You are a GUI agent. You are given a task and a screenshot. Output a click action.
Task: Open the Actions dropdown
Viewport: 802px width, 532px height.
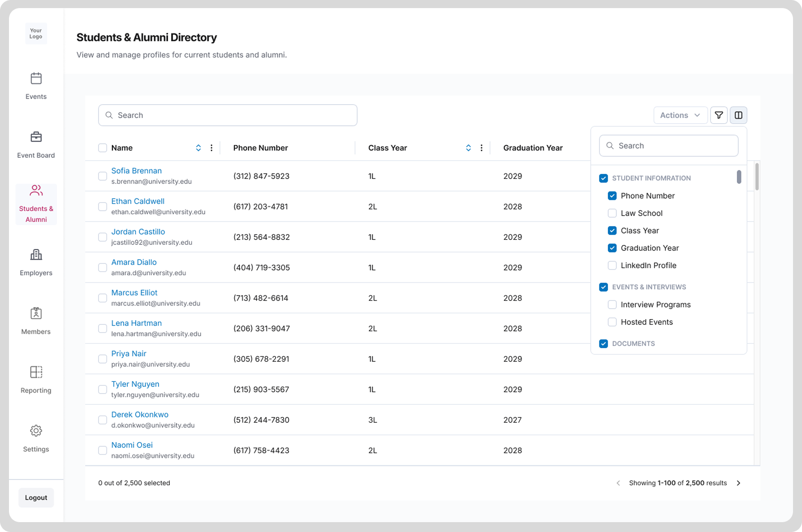click(x=680, y=115)
